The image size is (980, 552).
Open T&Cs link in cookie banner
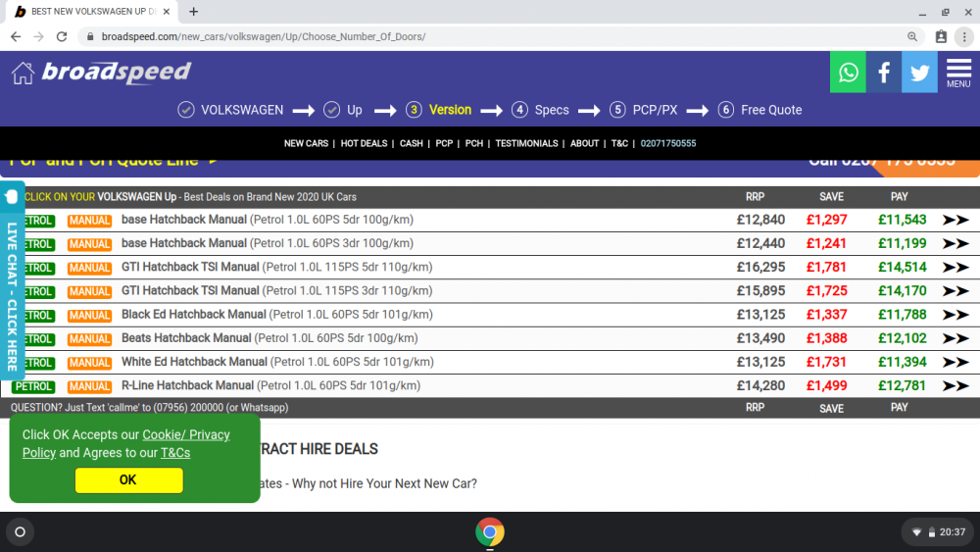click(x=175, y=453)
